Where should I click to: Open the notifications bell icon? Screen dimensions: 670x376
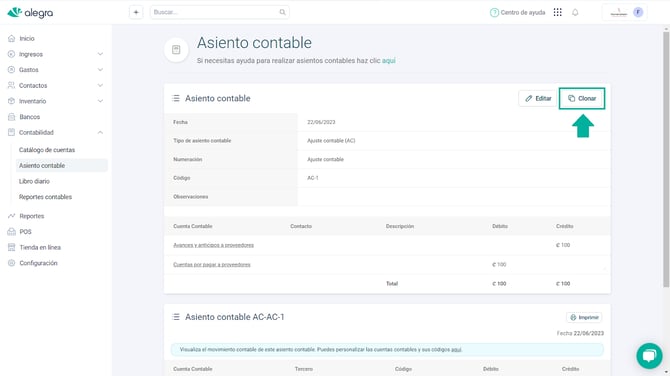[575, 12]
